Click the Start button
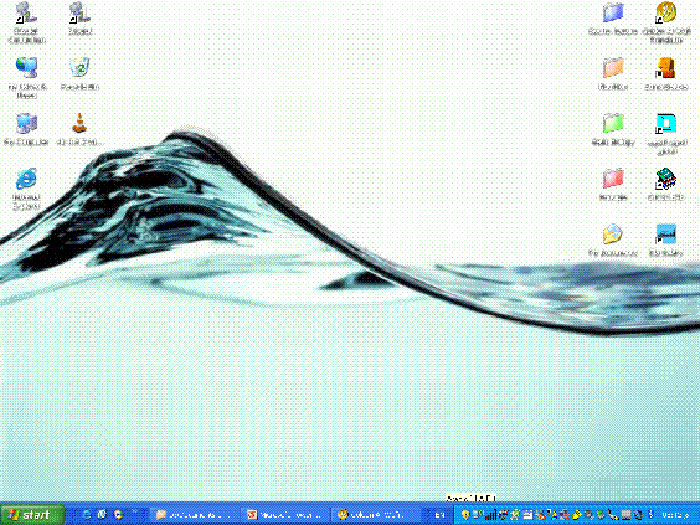This screenshot has width=700, height=525. click(32, 515)
